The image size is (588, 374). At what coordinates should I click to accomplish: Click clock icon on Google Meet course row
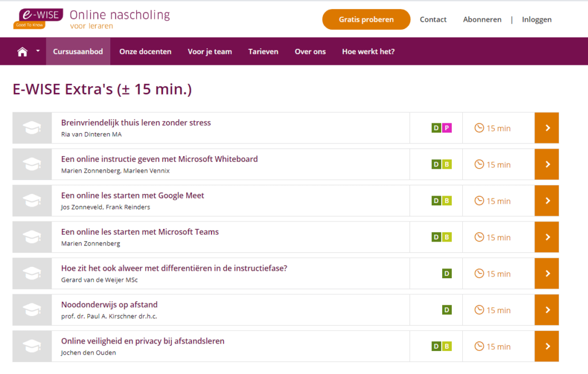click(479, 201)
